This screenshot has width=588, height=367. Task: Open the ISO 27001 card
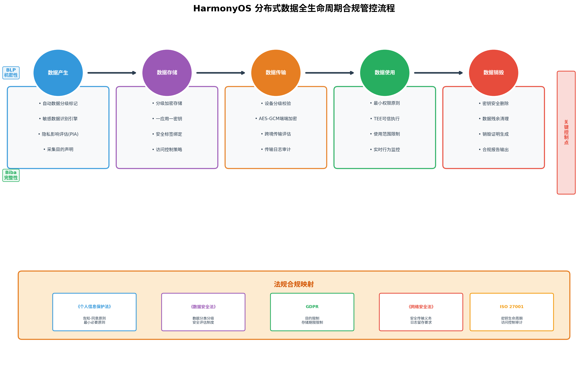(x=512, y=312)
